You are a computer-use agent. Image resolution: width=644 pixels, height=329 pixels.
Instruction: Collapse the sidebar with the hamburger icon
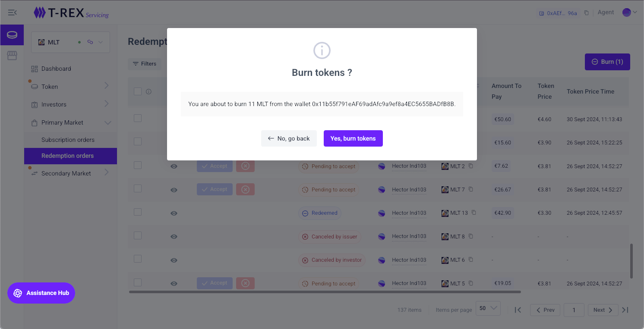coord(13,13)
